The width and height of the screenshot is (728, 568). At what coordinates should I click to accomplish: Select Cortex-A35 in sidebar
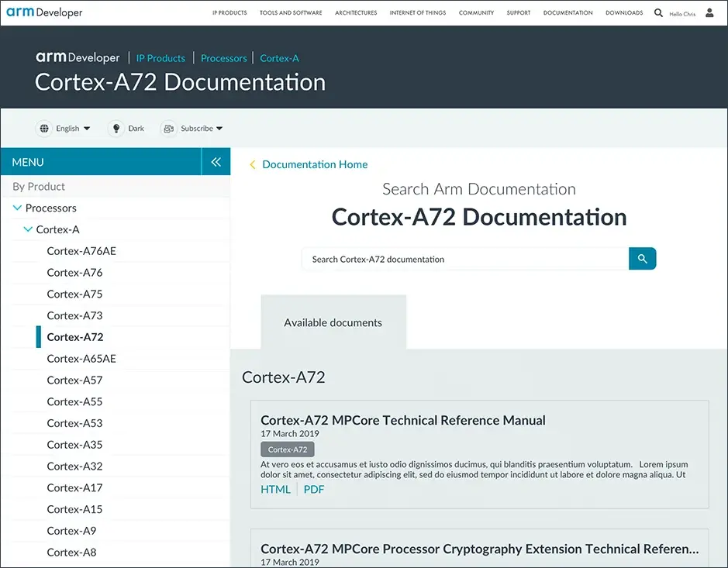coord(74,445)
